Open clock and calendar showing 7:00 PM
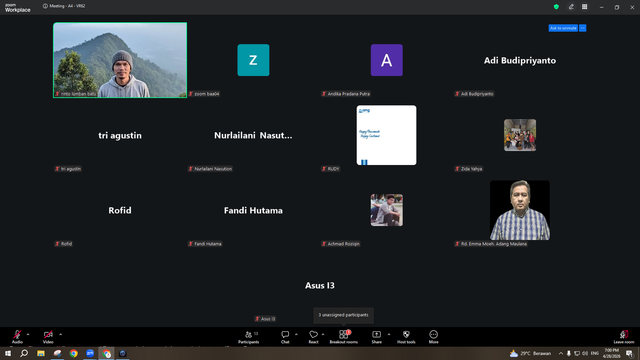The height and width of the screenshot is (360, 640). coord(611,353)
